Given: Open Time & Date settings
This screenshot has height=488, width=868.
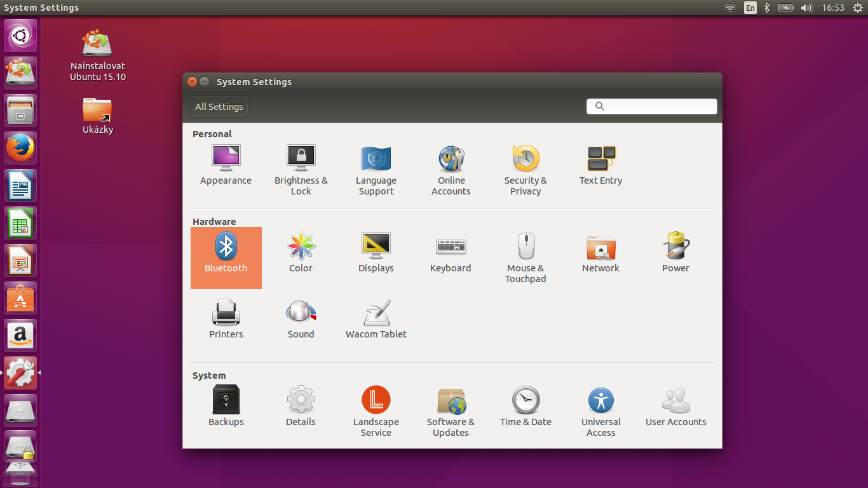Looking at the screenshot, I should point(526,406).
